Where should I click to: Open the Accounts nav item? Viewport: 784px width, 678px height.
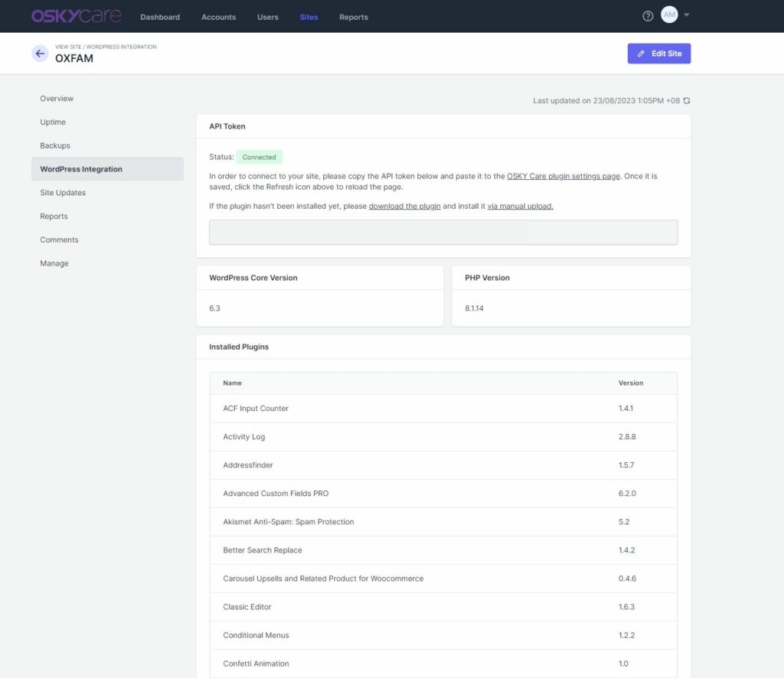tap(218, 17)
